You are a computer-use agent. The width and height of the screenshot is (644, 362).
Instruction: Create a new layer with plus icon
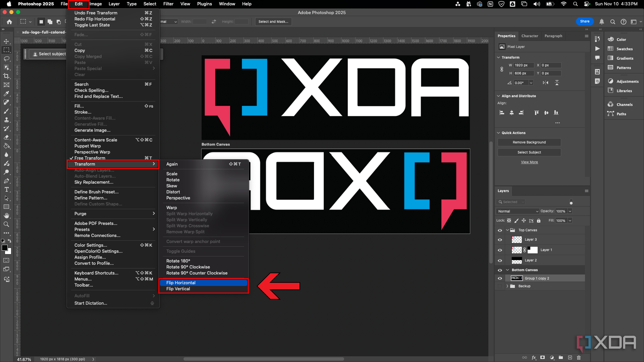[570, 358]
